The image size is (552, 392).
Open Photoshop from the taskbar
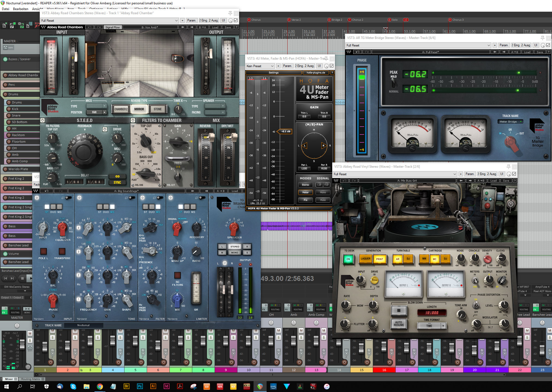coord(140,386)
